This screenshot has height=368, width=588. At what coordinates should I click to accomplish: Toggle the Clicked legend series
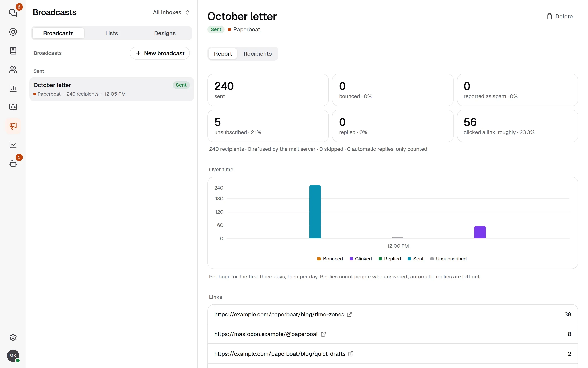tap(361, 259)
